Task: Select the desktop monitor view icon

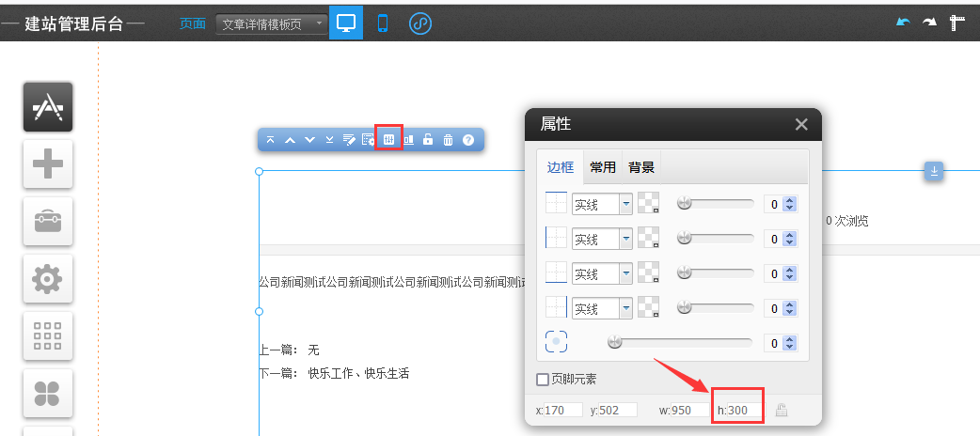Action: click(x=346, y=23)
